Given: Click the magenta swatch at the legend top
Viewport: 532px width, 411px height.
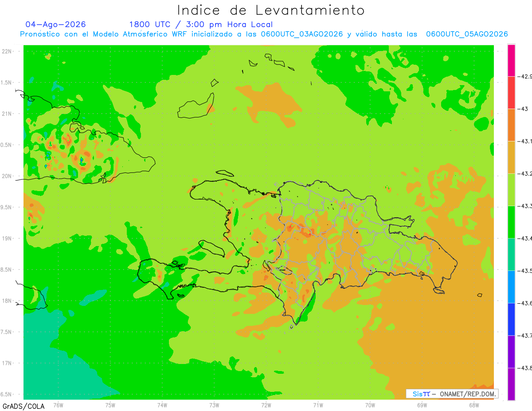Looking at the screenshot, I should tap(511, 60).
